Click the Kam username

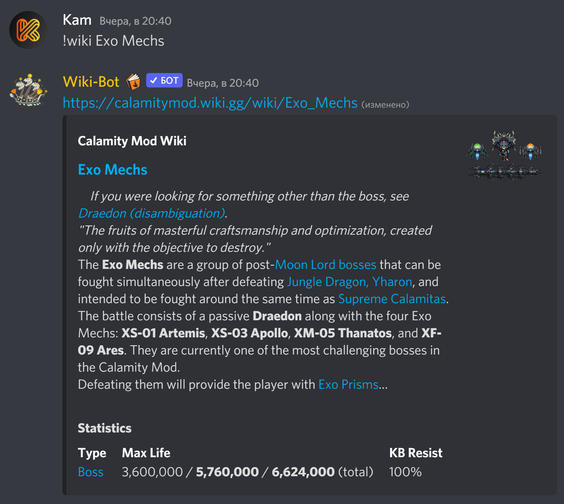pyautogui.click(x=77, y=20)
